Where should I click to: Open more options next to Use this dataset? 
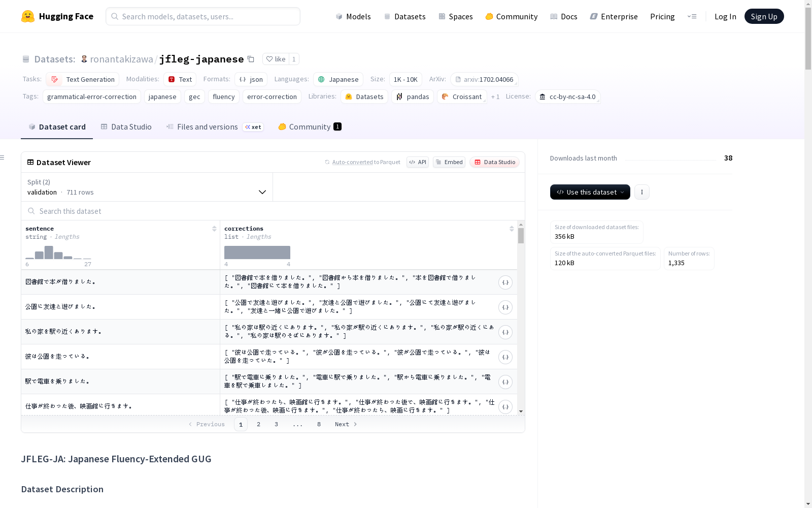point(642,192)
